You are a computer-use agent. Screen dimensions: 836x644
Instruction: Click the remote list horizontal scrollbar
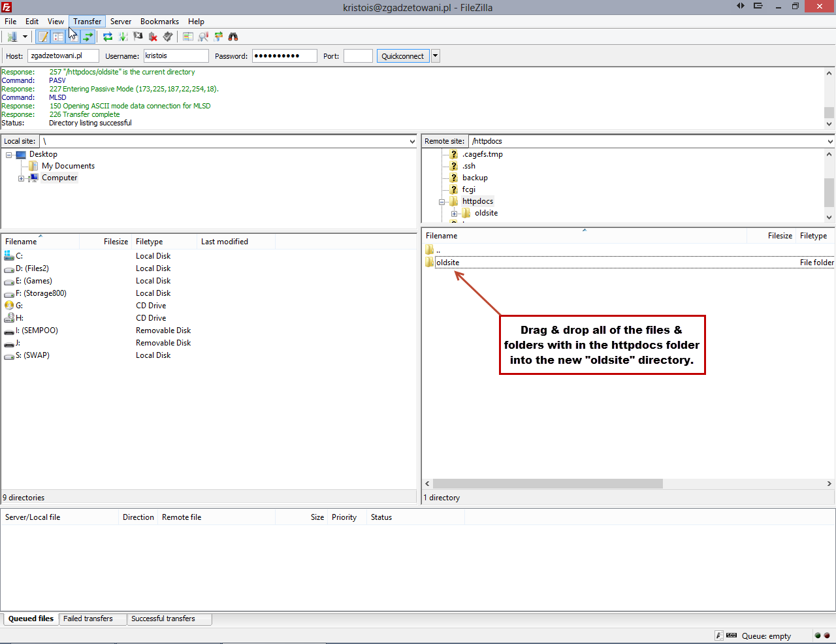click(x=547, y=484)
